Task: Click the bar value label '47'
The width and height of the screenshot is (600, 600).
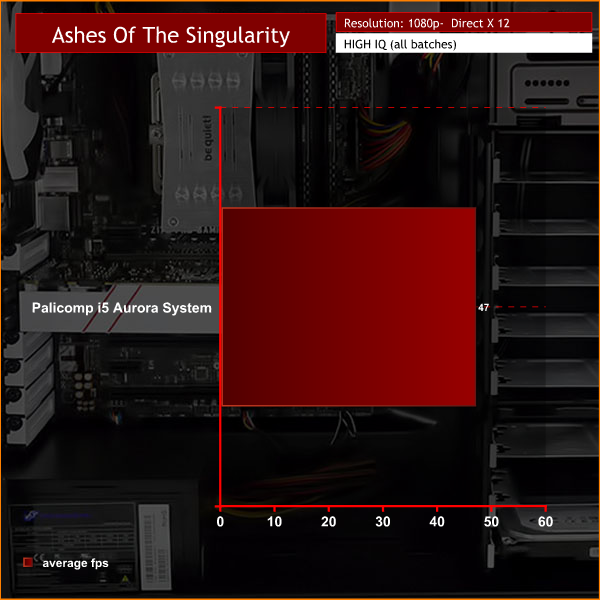Action: point(483,308)
